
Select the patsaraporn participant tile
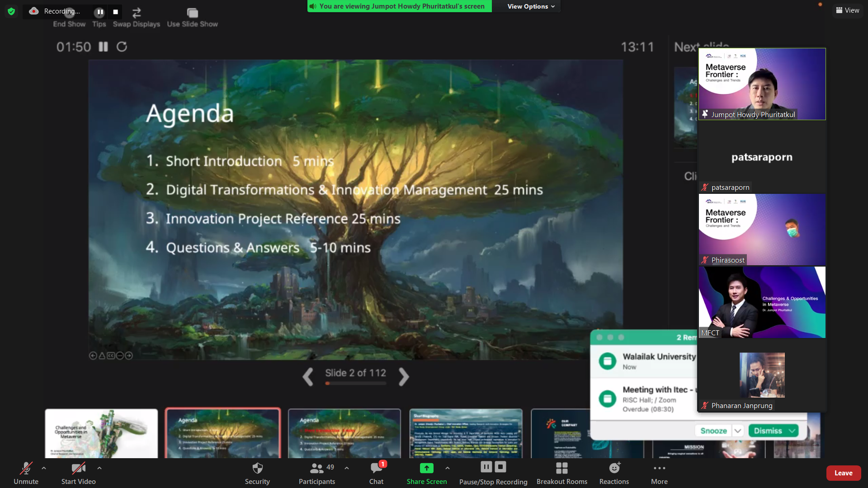(762, 157)
